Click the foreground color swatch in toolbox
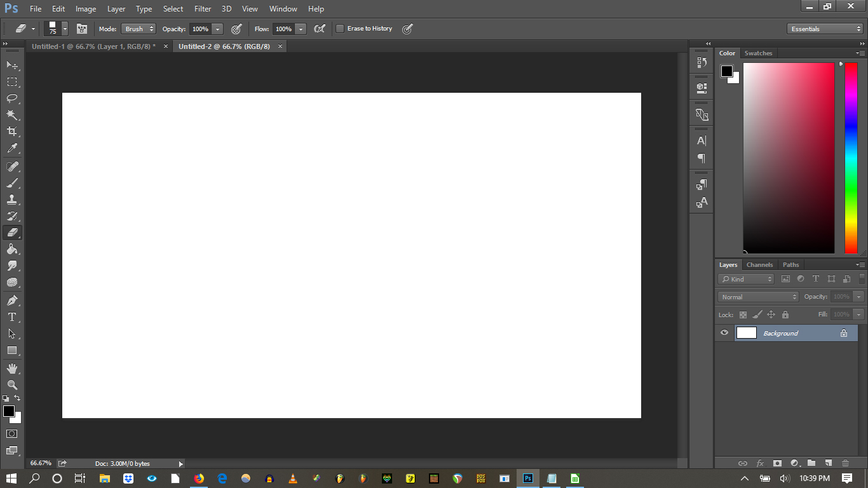Screen dimensions: 868x488 coord(9,411)
